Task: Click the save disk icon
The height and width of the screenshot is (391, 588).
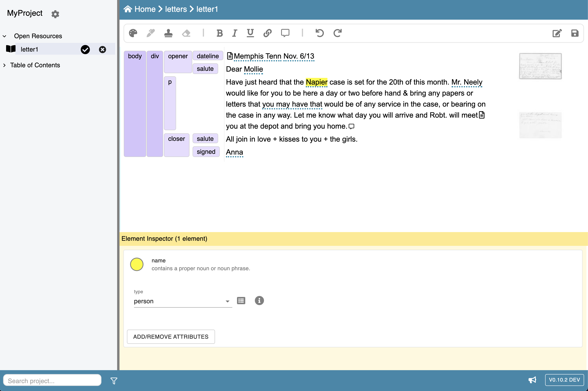Action: click(x=575, y=33)
